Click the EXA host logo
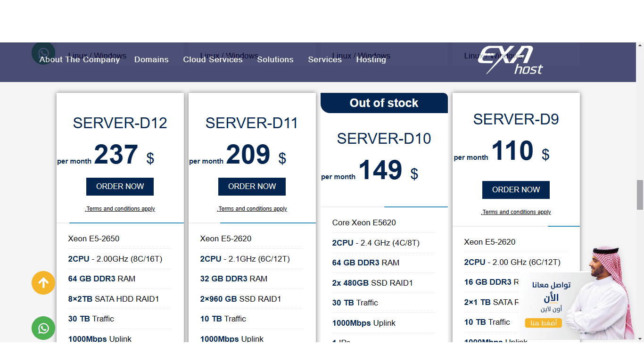Image resolution: width=644 pixels, height=362 pixels. (511, 60)
